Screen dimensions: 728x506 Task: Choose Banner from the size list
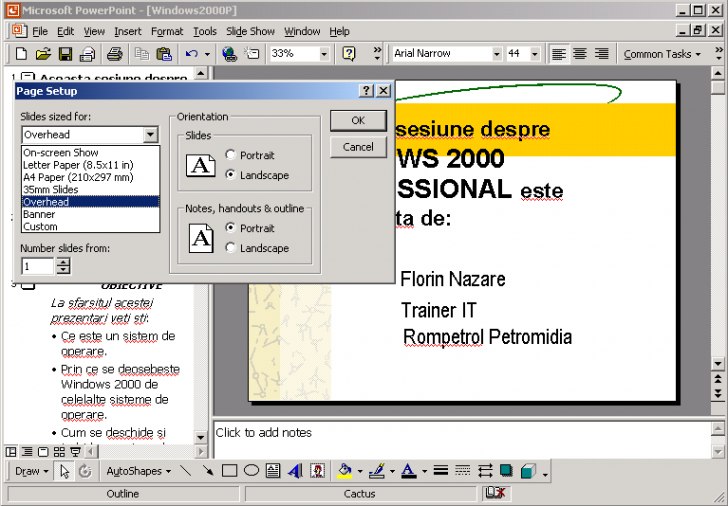pos(91,214)
